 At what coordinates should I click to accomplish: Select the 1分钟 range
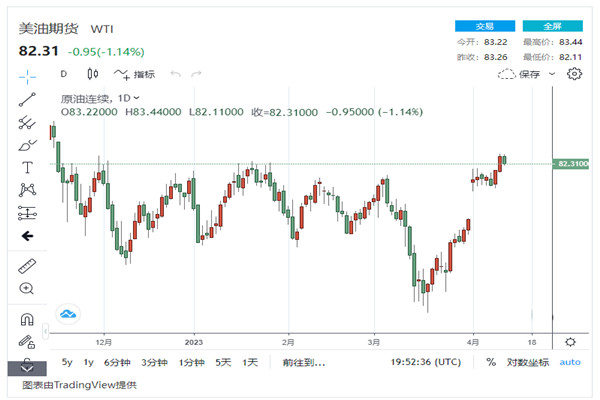[x=192, y=362]
